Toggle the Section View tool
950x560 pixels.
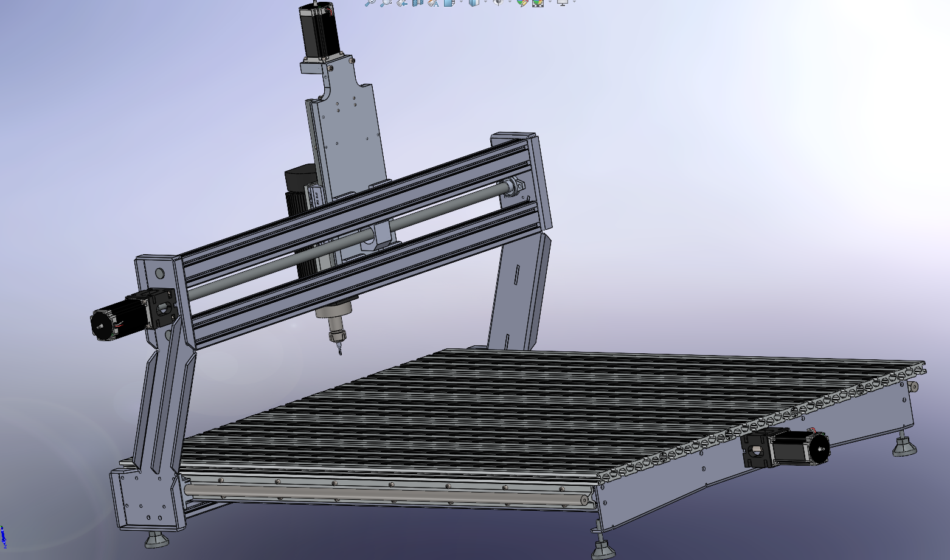click(417, 2)
